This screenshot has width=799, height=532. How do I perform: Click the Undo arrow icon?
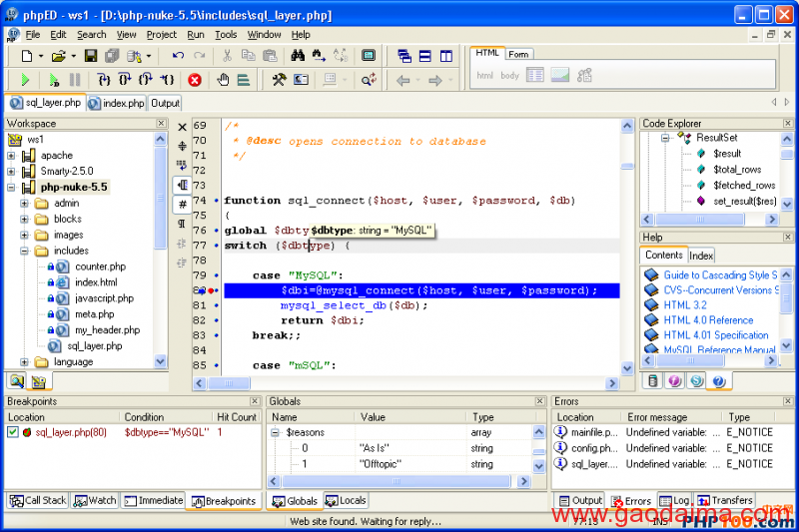pos(178,56)
